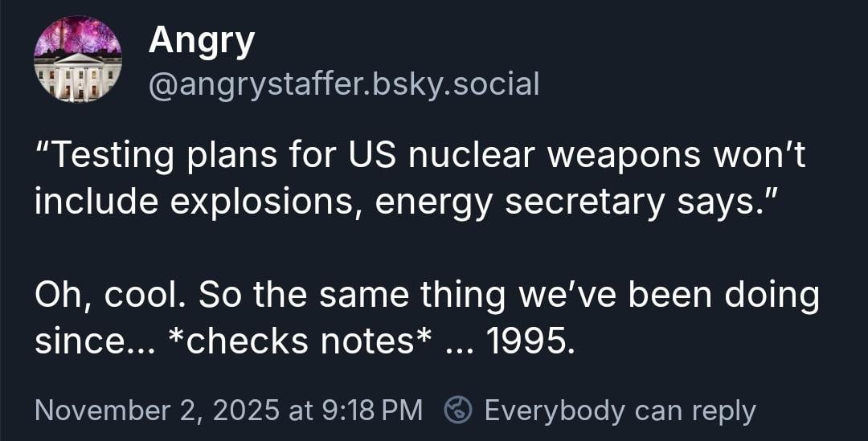Click the White House fireworks avatar
The width and height of the screenshot is (868, 441).
(78, 59)
